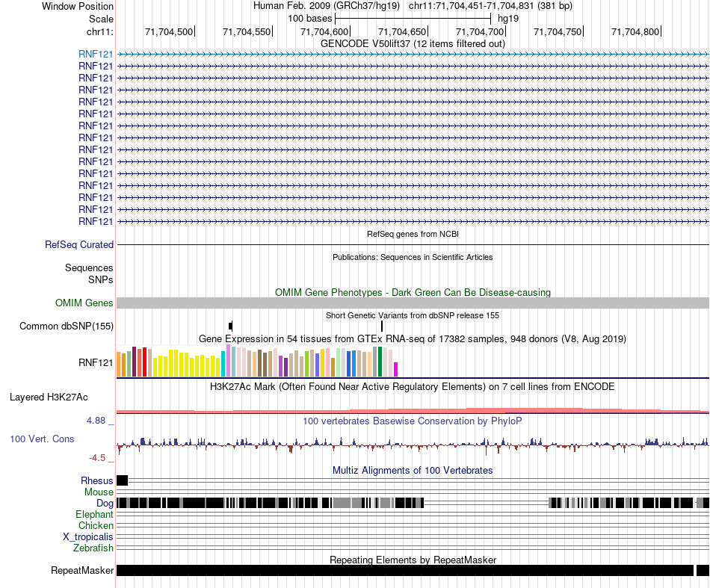The width and height of the screenshot is (710, 588).
Task: Click the first orange GTEx expression bar
Action: click(x=119, y=365)
